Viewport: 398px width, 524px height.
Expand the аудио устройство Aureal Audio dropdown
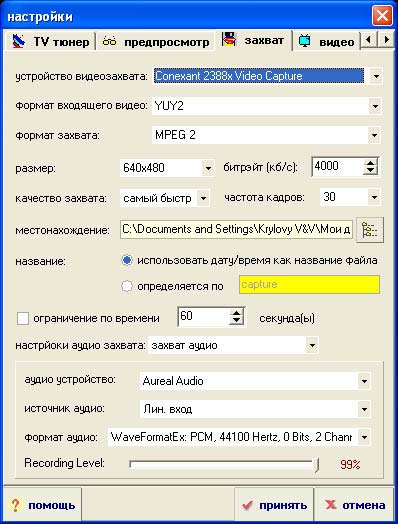(364, 381)
